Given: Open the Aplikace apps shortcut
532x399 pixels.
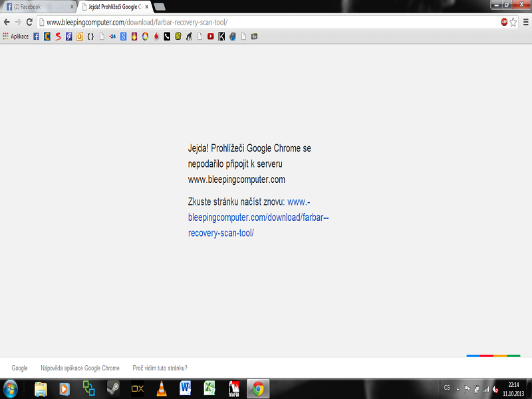Looking at the screenshot, I should tap(15, 37).
